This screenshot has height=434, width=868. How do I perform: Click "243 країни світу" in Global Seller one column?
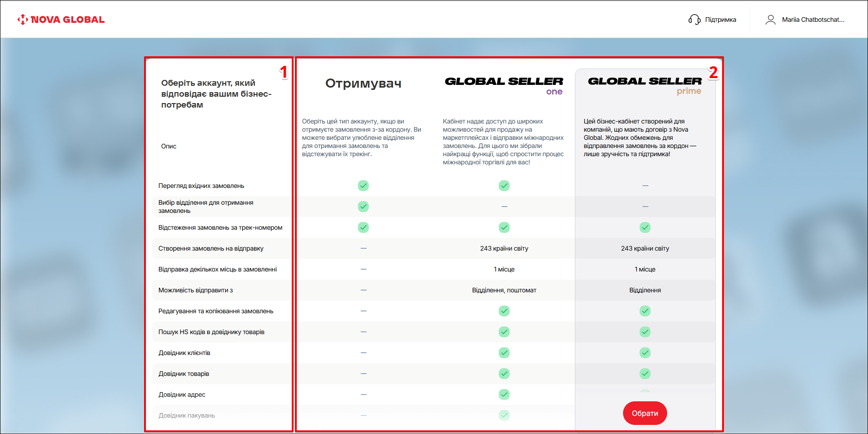pyautogui.click(x=504, y=248)
